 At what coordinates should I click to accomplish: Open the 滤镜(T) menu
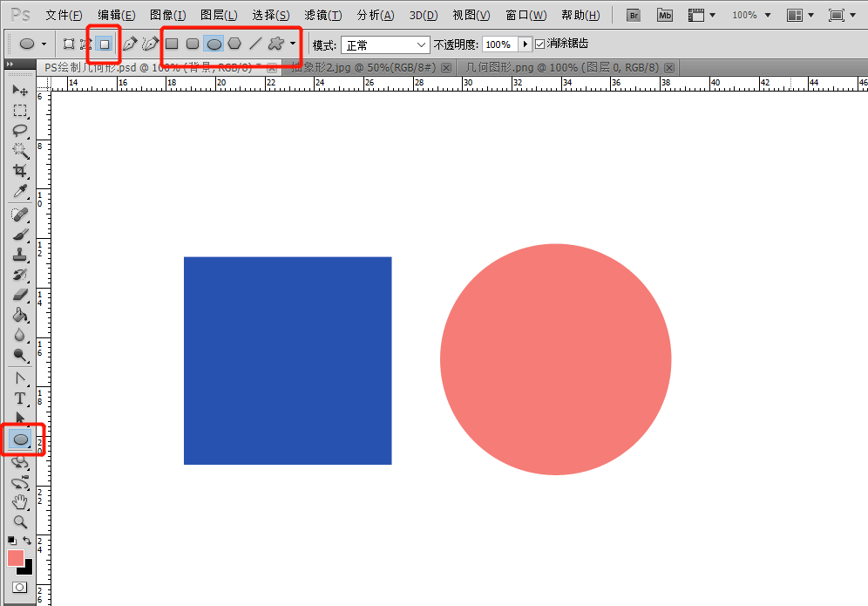point(323,15)
